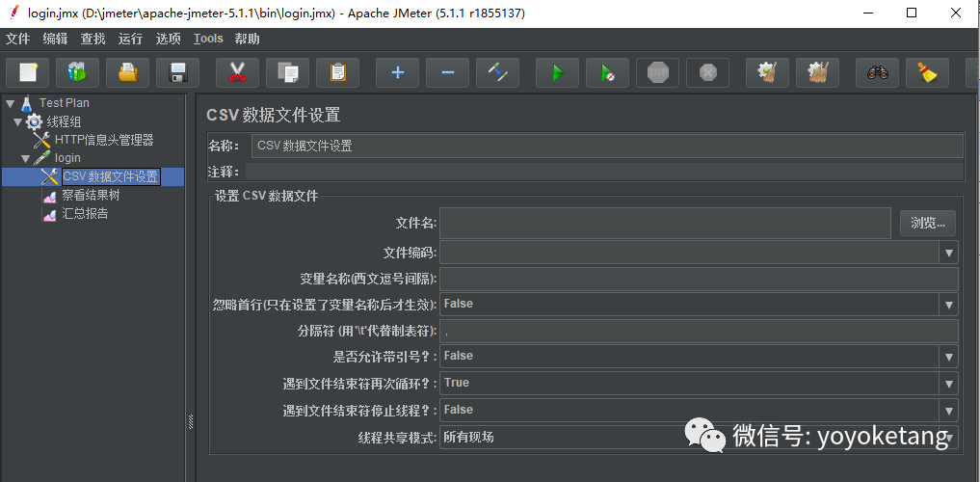Select CSV 数据文件设置 tree item
980x482 pixels.
(x=111, y=177)
